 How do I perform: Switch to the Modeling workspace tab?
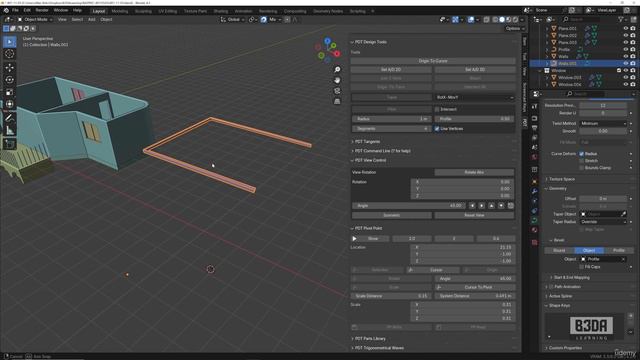click(120, 11)
